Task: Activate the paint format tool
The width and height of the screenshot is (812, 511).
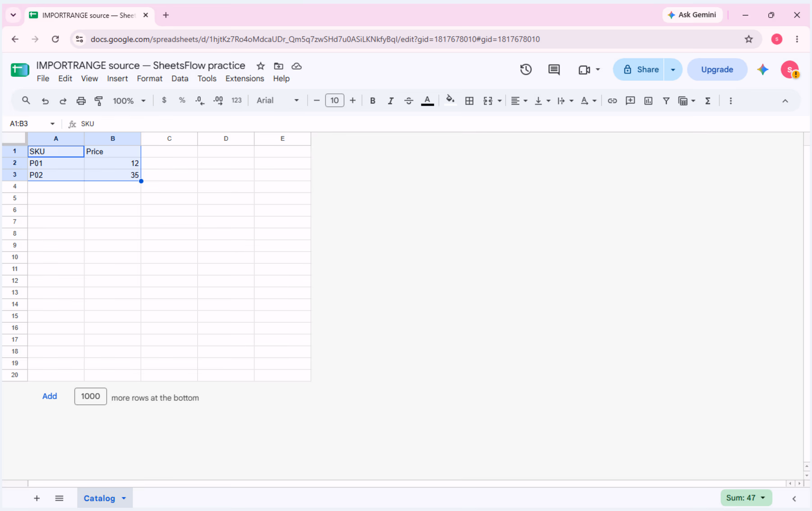Action: coord(99,101)
